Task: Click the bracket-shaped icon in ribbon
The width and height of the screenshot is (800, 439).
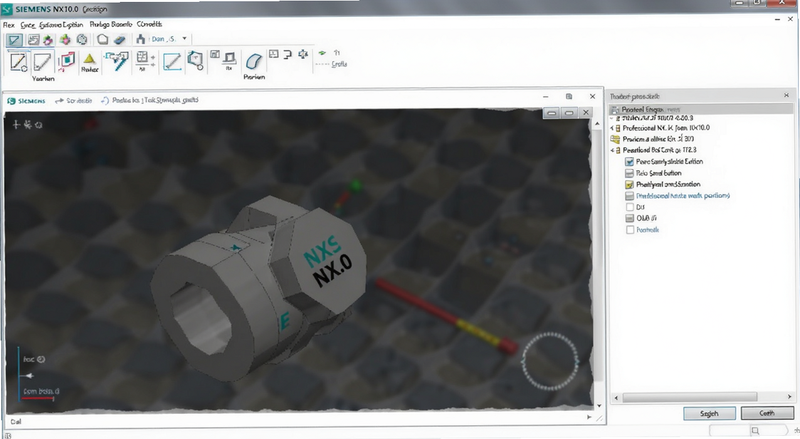Action: pyautogui.click(x=288, y=54)
